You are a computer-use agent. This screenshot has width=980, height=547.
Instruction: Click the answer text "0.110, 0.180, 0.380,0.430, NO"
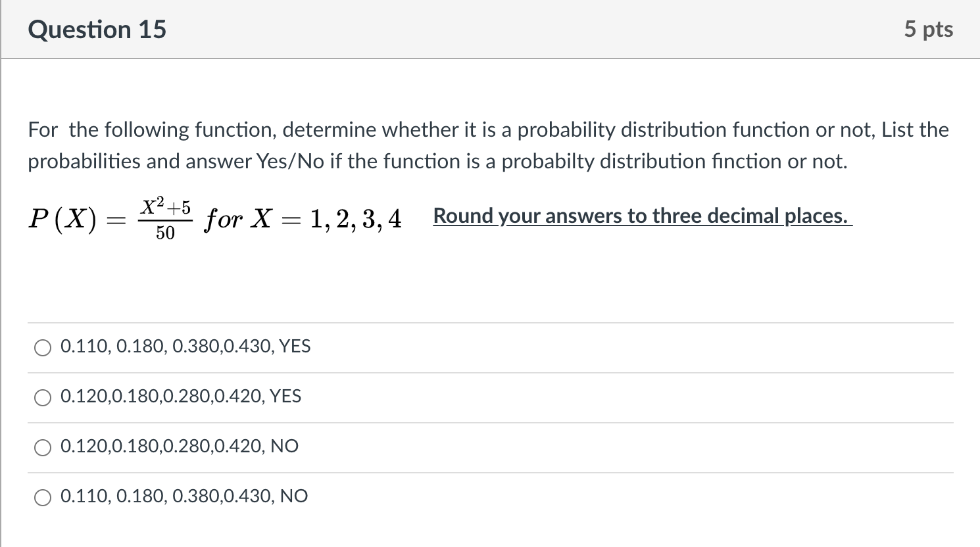tap(184, 496)
